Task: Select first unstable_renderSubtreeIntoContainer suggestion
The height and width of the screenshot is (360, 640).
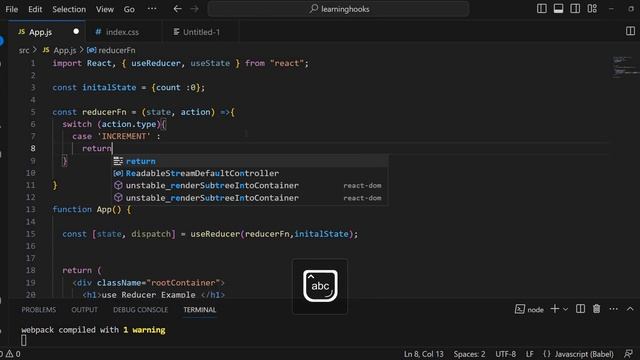Action: (250, 186)
